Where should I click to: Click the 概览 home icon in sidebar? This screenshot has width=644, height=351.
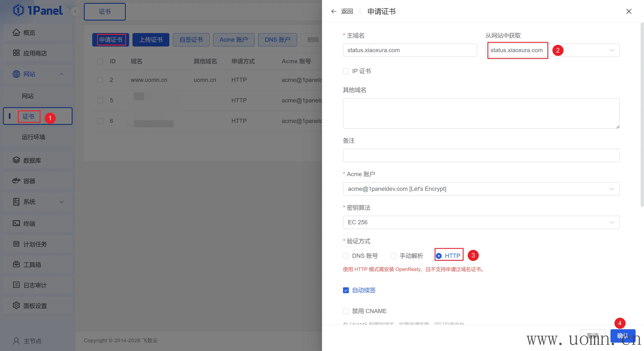tap(16, 32)
